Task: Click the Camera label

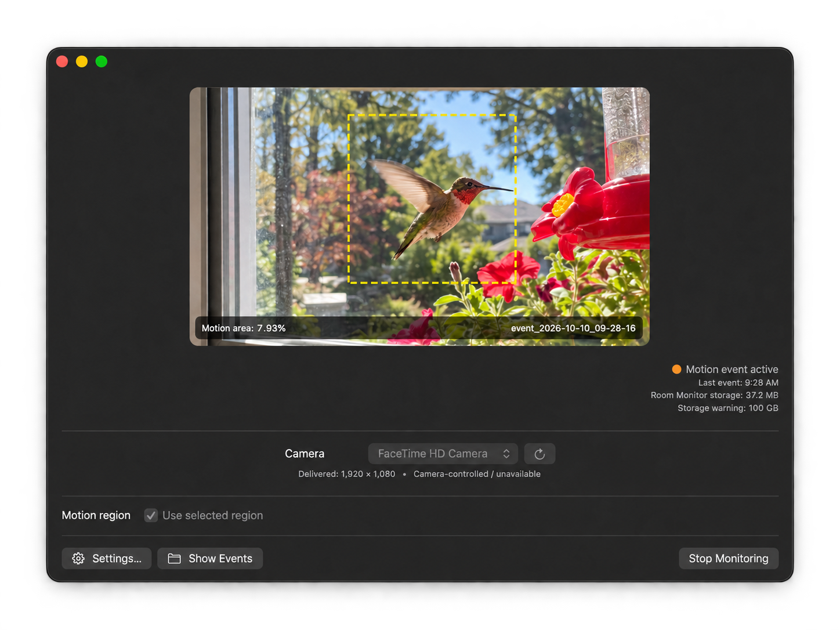Action: (x=305, y=454)
